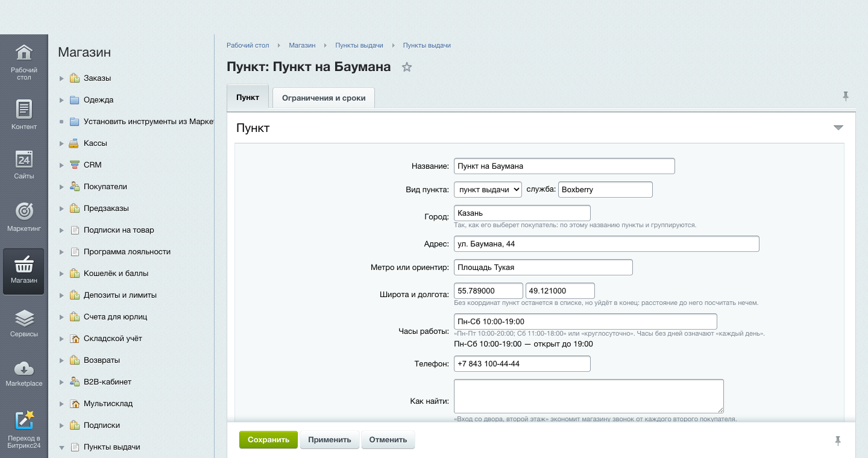Screen dimensions: 868x458
Task: Click the Кассы cash register icon
Action: click(x=74, y=143)
